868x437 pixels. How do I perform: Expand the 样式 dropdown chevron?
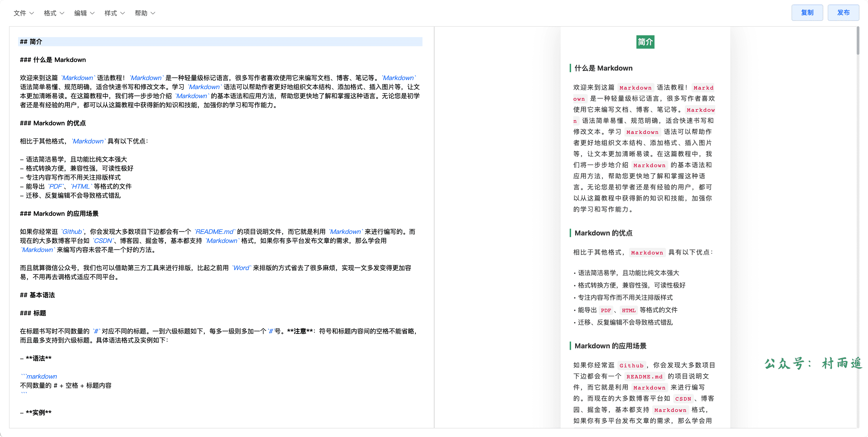coord(123,13)
